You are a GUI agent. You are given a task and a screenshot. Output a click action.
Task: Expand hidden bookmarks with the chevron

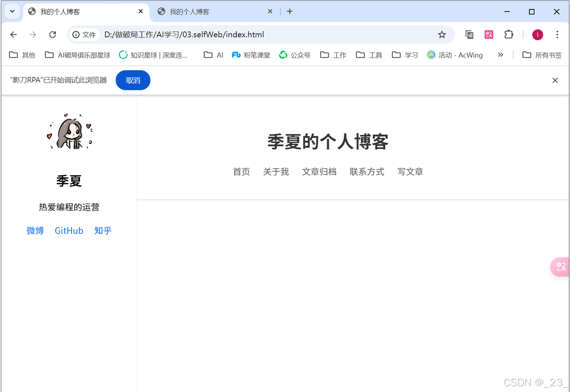(x=501, y=55)
